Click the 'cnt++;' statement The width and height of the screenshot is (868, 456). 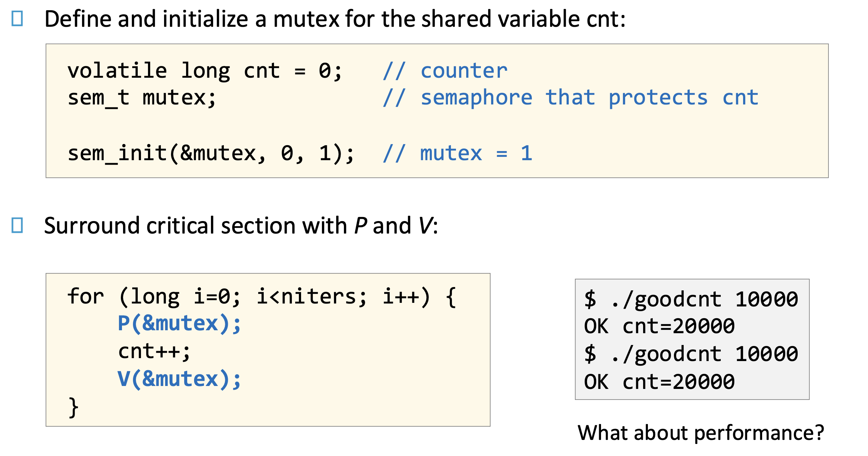pyautogui.click(x=154, y=352)
